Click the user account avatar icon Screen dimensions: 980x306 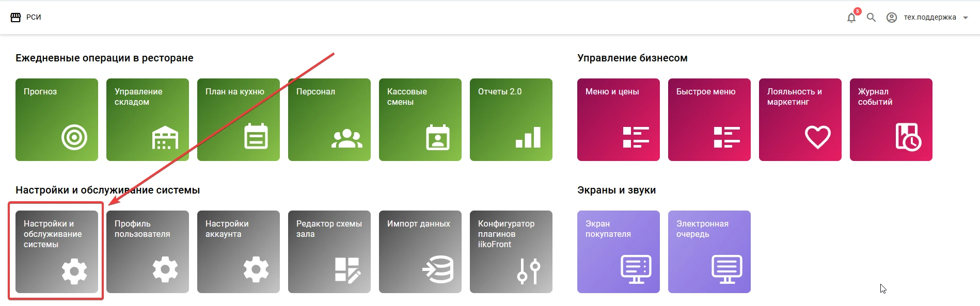pyautogui.click(x=892, y=18)
